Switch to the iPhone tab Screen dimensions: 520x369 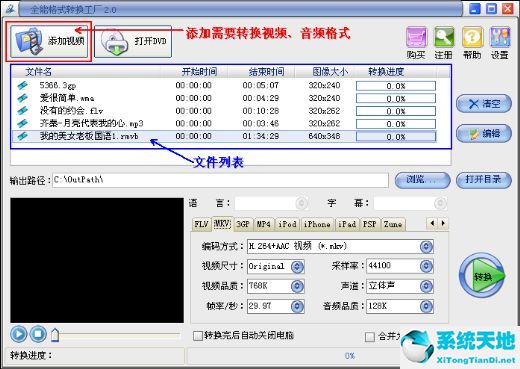(x=317, y=224)
